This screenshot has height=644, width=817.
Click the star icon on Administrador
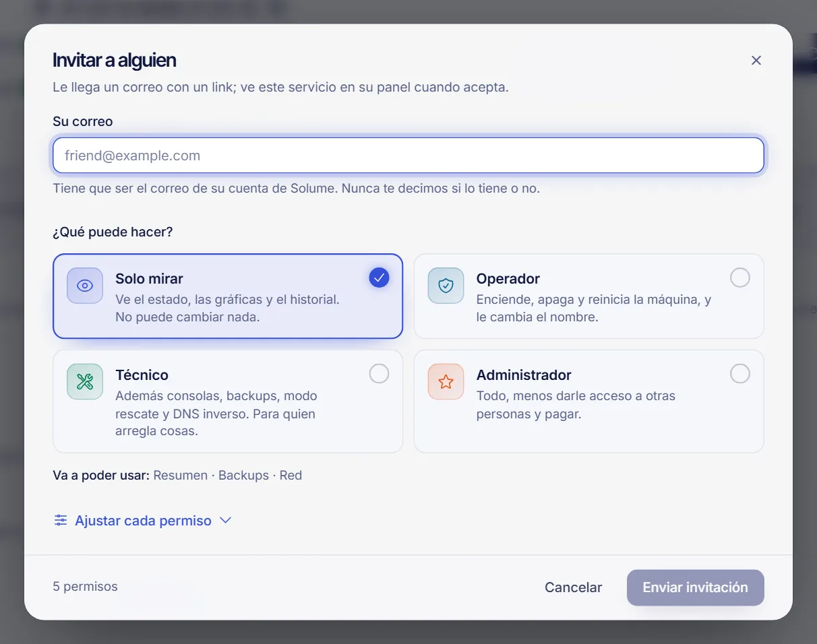[446, 382]
